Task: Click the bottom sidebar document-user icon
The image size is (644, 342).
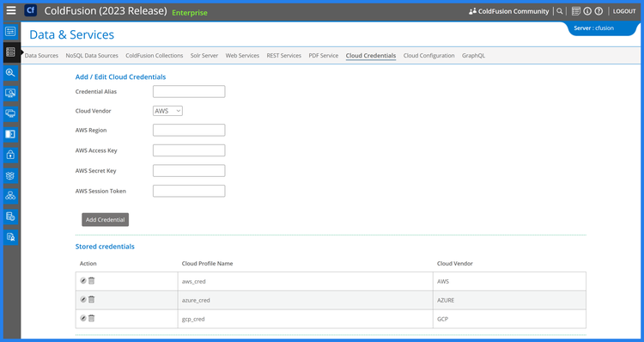Action: click(10, 237)
